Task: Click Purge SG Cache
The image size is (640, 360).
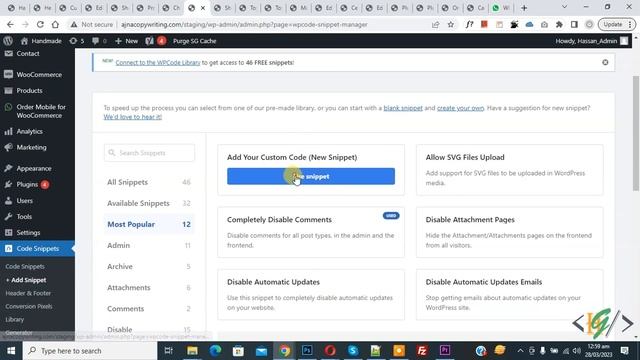Action: click(x=194, y=41)
